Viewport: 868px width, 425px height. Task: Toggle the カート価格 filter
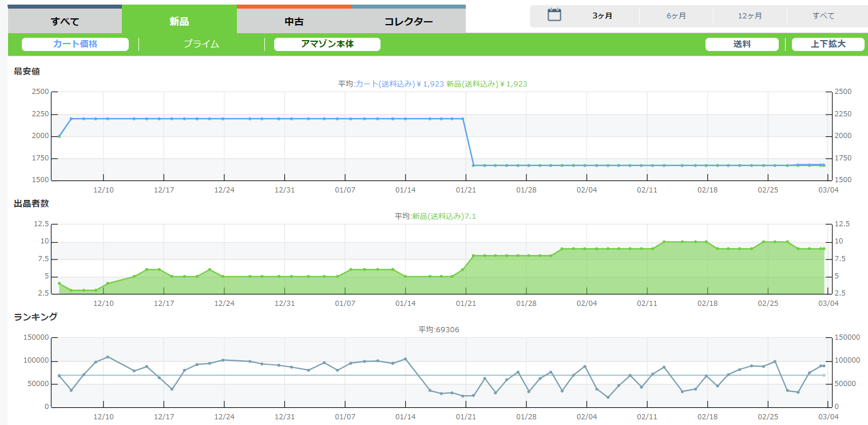75,44
